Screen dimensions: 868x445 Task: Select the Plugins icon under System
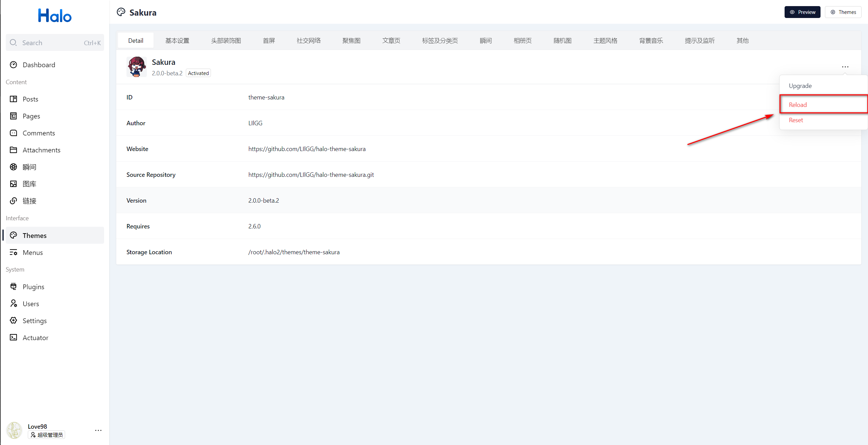(13, 286)
